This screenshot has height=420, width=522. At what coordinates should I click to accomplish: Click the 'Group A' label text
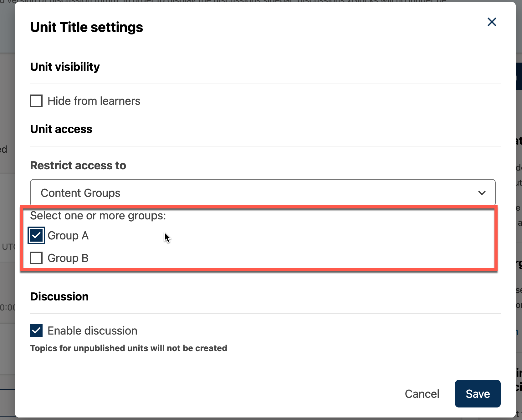click(68, 236)
